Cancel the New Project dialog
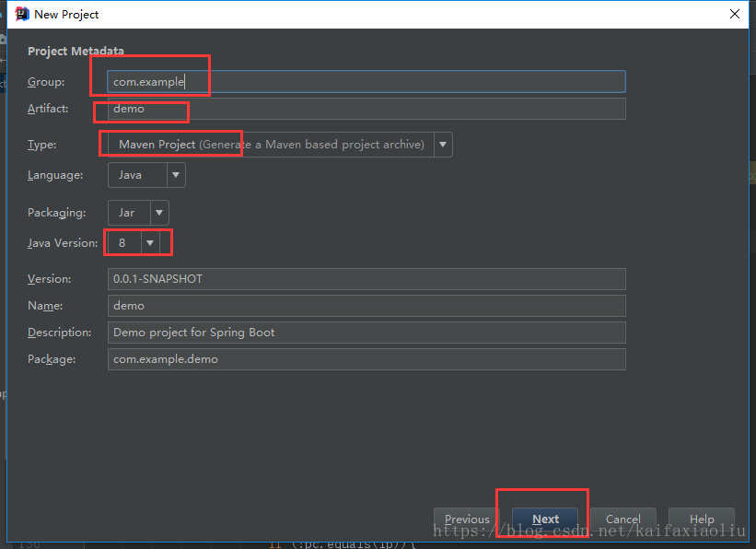Screen dimensions: 756x549 coord(622,520)
